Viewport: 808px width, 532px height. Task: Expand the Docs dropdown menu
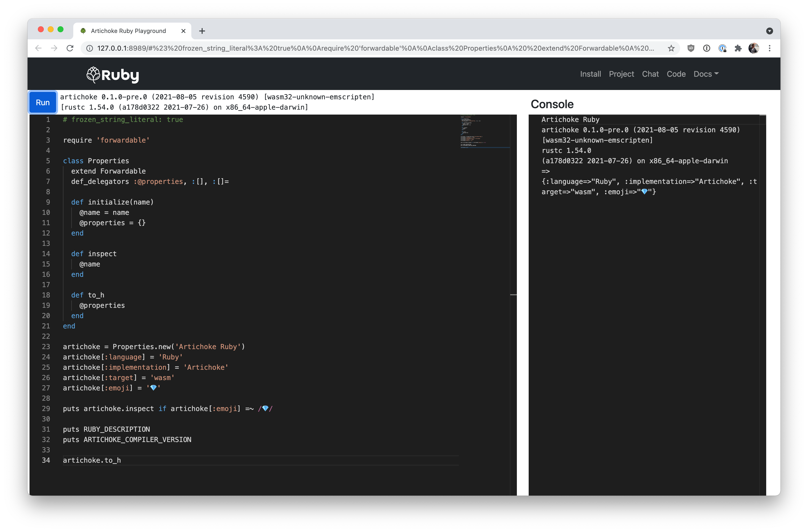[706, 74]
